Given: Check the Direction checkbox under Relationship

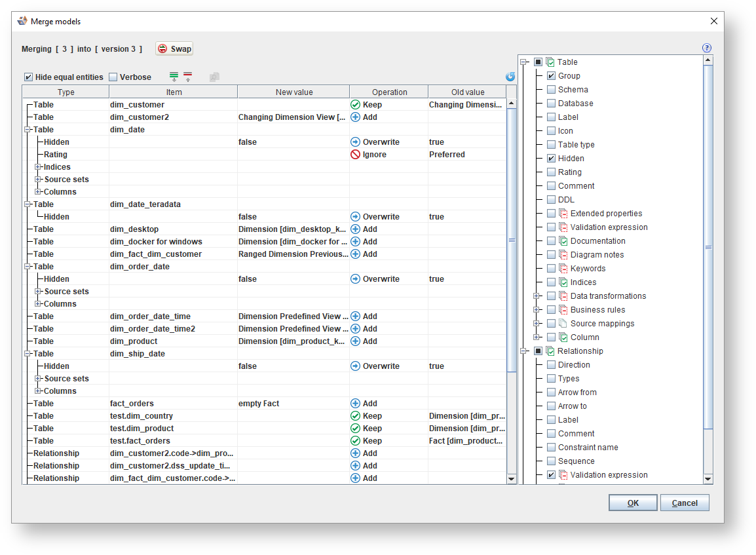Looking at the screenshot, I should pos(551,364).
